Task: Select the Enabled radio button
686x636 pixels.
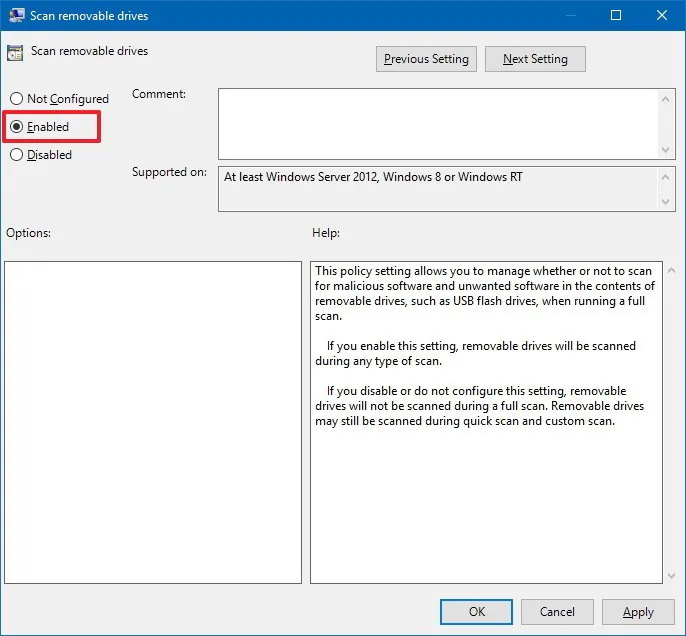Action: point(39,127)
